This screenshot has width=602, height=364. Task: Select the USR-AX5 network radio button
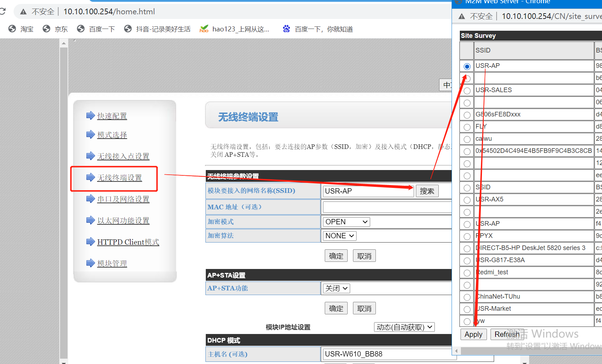467,200
